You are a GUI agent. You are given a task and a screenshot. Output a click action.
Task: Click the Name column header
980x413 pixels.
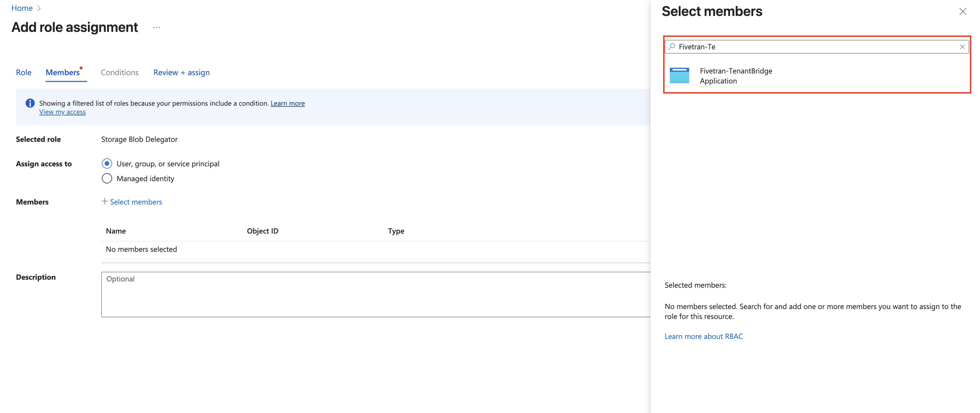[x=116, y=231]
